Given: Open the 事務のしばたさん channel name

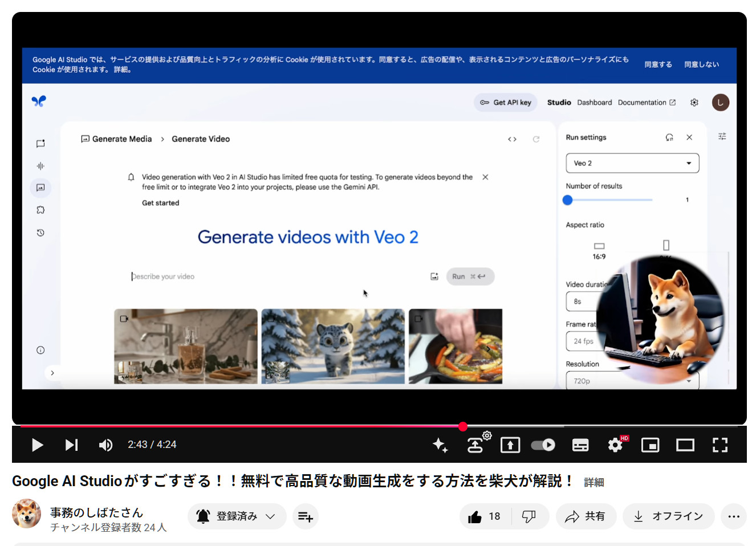Looking at the screenshot, I should (x=96, y=512).
